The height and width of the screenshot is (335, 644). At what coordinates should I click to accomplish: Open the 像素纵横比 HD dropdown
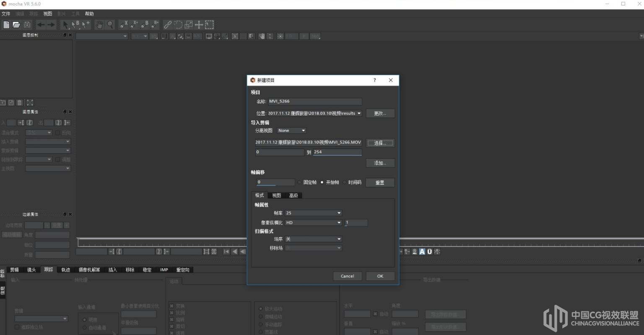pyautogui.click(x=313, y=222)
